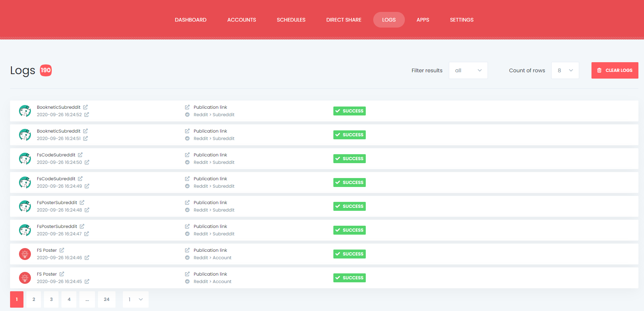Go to the Settings tab
This screenshot has width=644, height=311.
click(x=462, y=20)
